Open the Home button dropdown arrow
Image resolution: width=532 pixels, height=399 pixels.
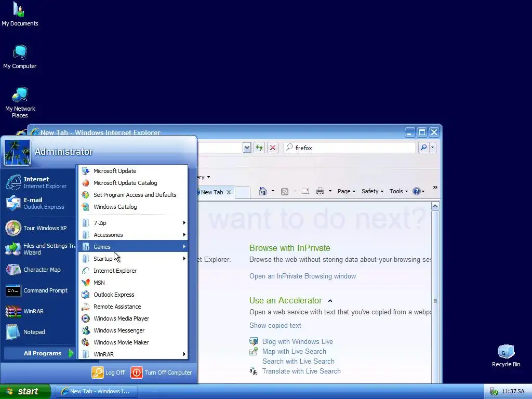[x=273, y=191]
